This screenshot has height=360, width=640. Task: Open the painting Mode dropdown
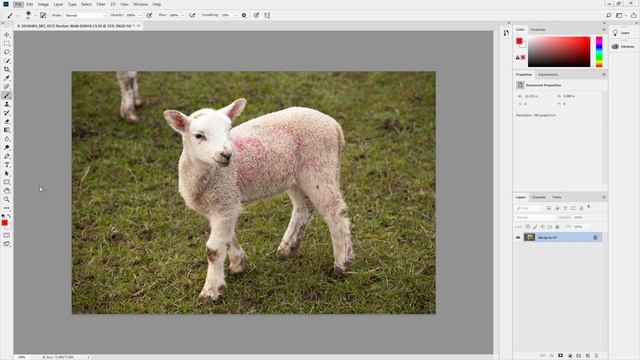[x=85, y=15]
